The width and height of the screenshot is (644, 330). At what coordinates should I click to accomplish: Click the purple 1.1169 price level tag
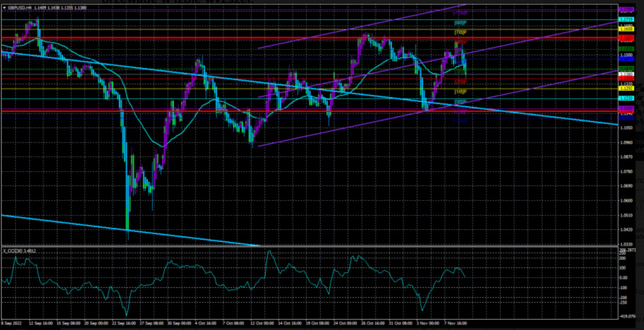(626, 108)
